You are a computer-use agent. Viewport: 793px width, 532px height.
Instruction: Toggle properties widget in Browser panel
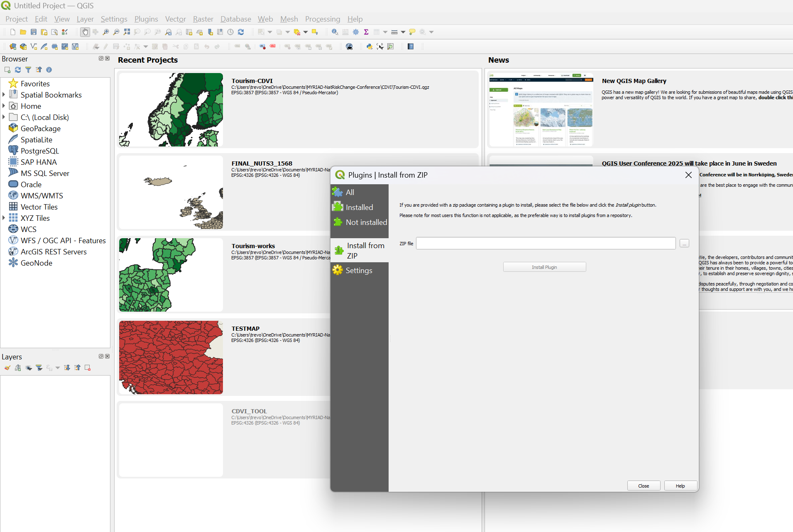tap(49, 70)
